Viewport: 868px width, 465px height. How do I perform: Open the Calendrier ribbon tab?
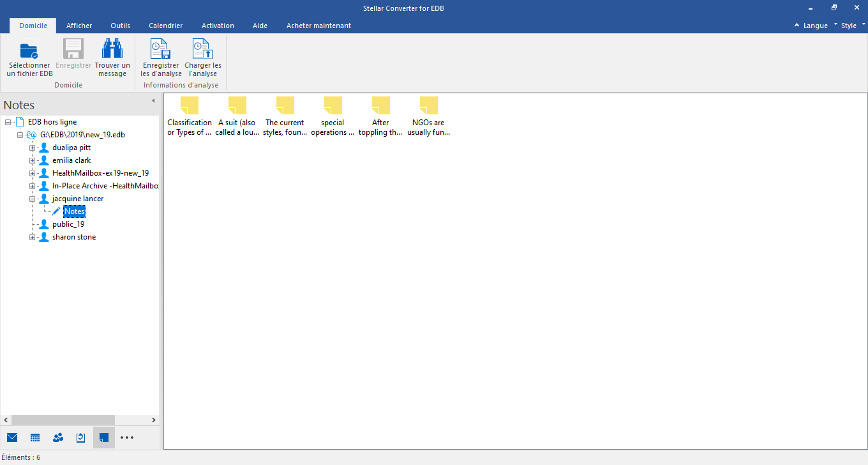(x=166, y=26)
